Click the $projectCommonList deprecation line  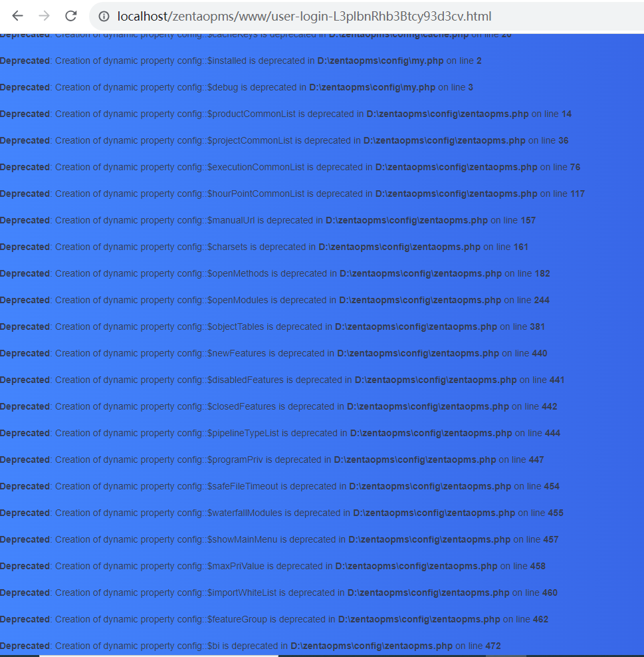[x=284, y=141]
